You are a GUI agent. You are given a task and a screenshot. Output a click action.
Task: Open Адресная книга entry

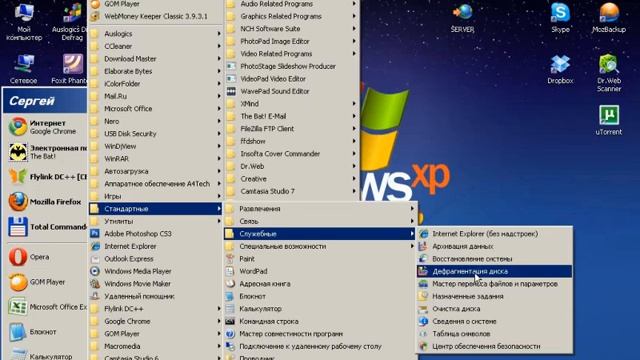[x=320, y=284]
